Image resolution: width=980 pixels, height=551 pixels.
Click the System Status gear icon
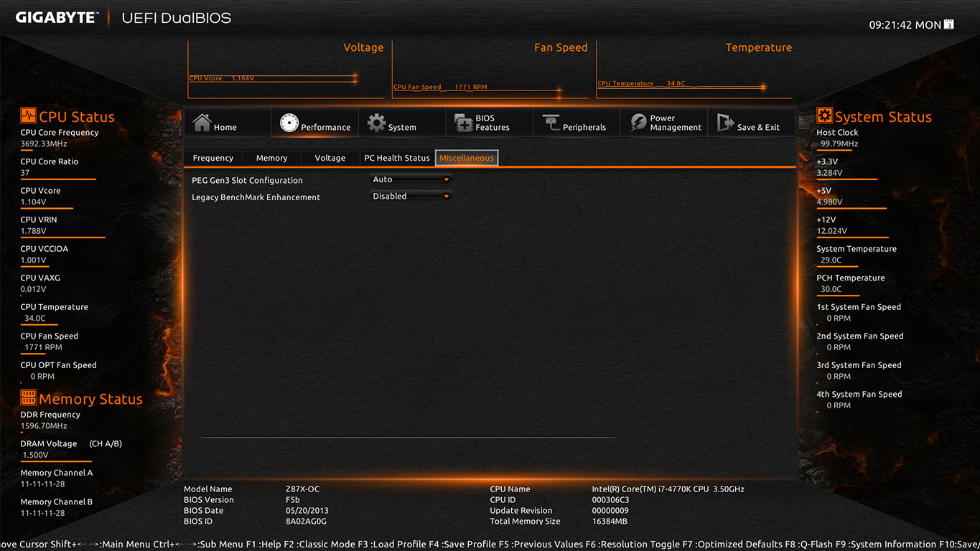(824, 116)
